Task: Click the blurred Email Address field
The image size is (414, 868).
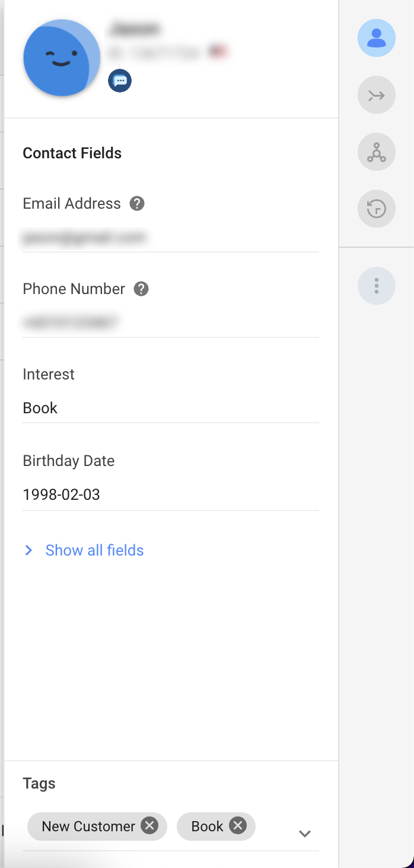Action: click(170, 238)
